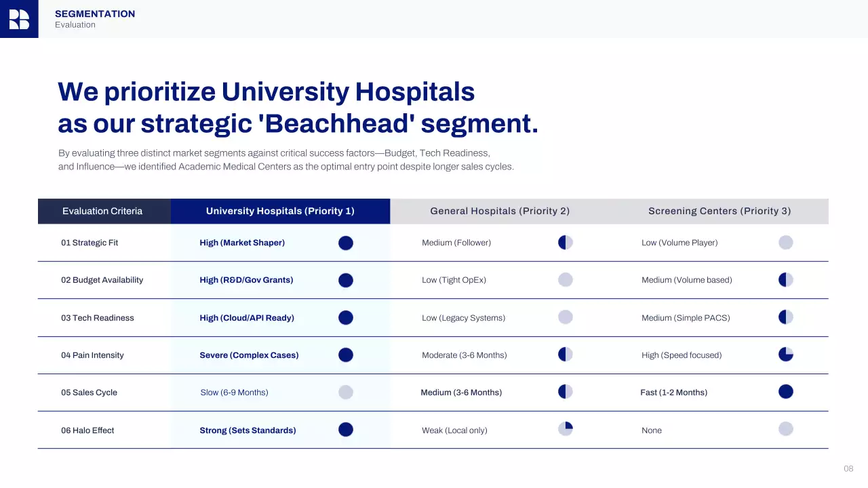Click the page number 08

point(848,468)
